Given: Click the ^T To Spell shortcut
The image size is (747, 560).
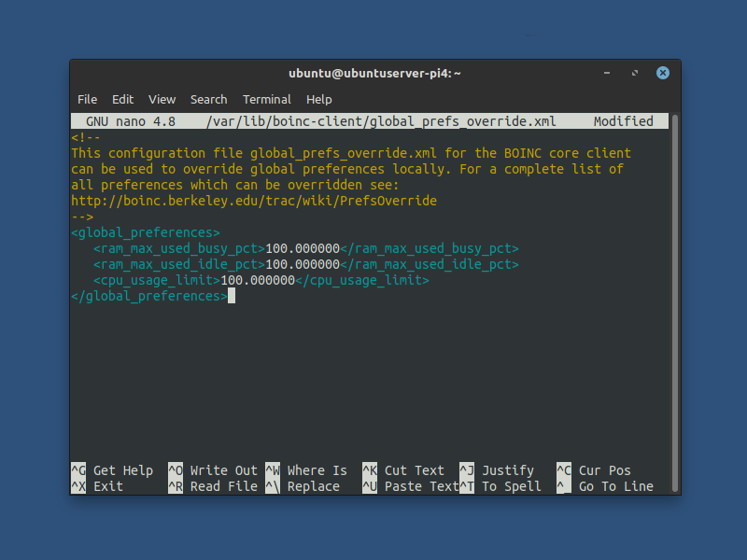Looking at the screenshot, I should (x=500, y=486).
